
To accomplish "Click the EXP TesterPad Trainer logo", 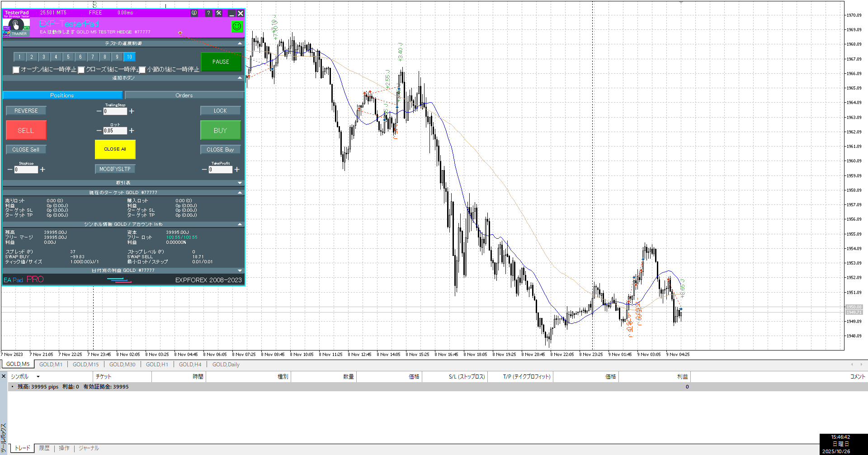I will (16, 27).
